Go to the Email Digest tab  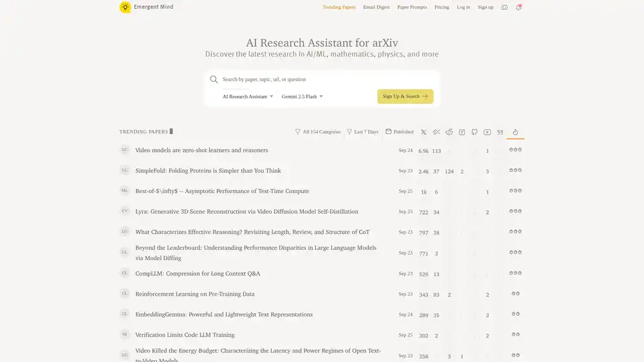pyautogui.click(x=376, y=7)
